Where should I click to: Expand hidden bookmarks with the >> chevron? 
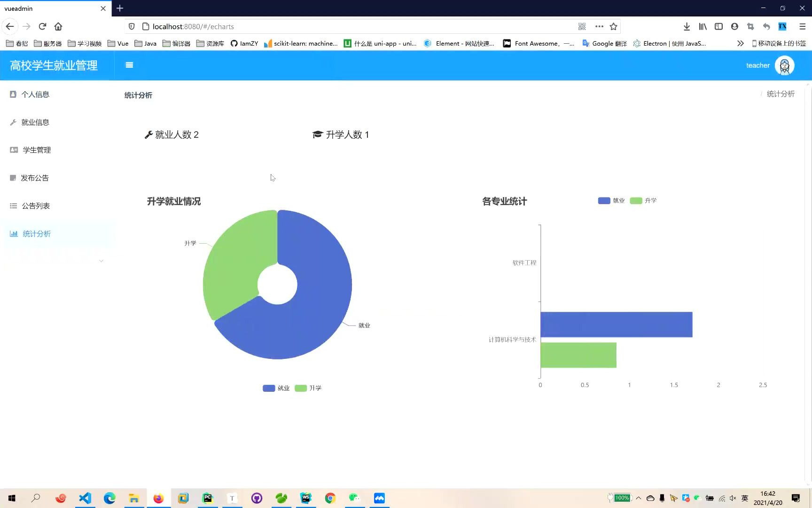tap(740, 43)
